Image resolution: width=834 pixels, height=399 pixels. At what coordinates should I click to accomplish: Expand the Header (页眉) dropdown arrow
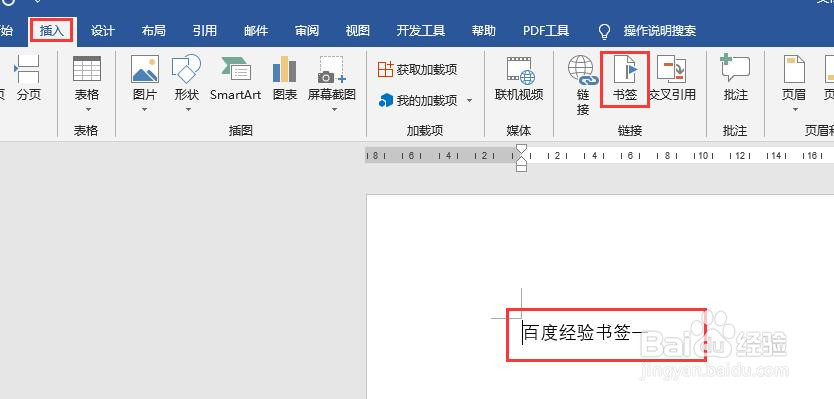click(796, 110)
